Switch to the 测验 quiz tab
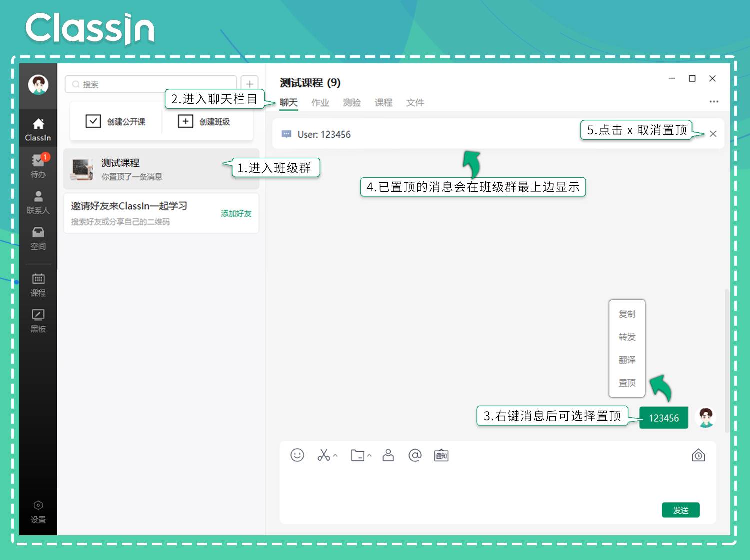This screenshot has width=750, height=560. (352, 102)
